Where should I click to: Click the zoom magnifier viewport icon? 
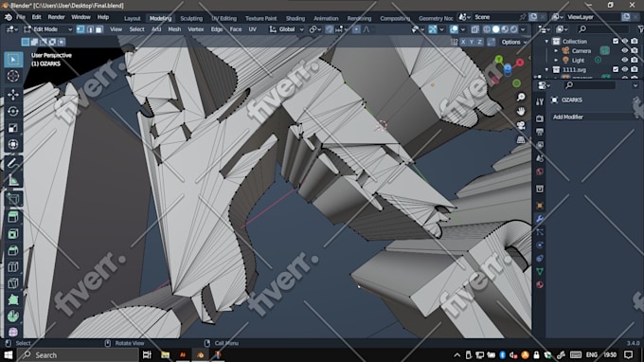click(x=521, y=97)
